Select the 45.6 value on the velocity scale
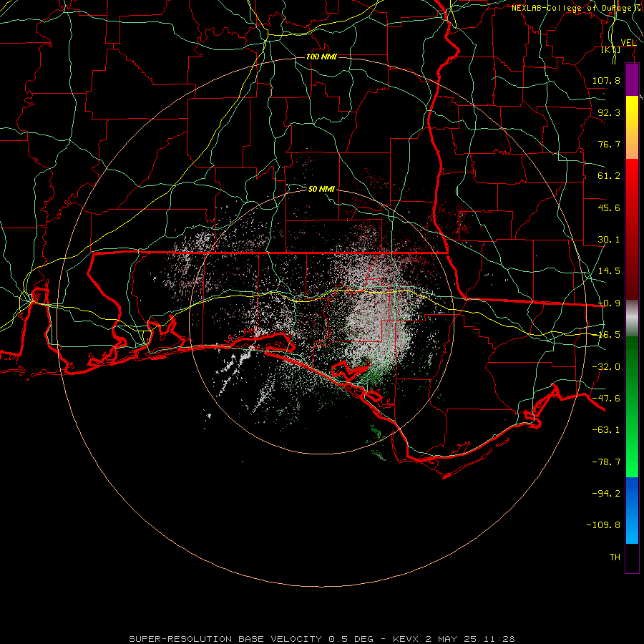Image resolution: width=644 pixels, height=644 pixels. point(609,208)
